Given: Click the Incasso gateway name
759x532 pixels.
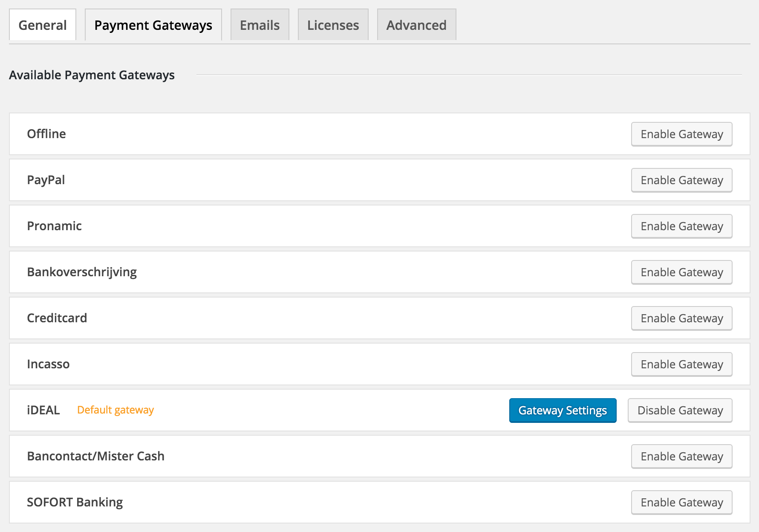Looking at the screenshot, I should point(48,364).
